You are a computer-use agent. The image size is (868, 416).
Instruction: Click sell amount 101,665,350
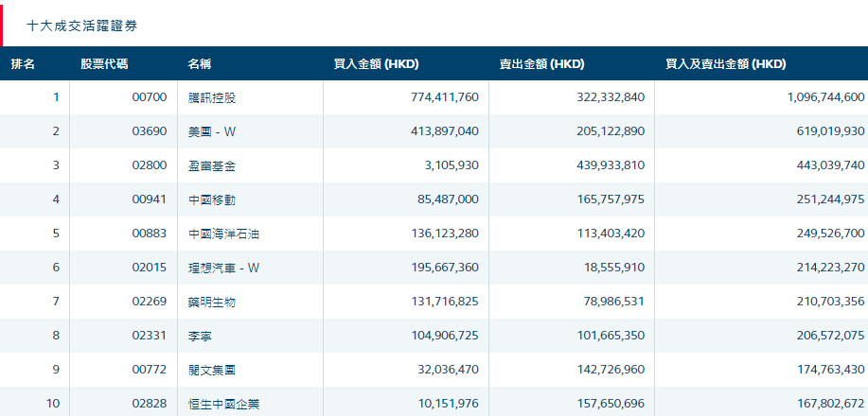point(611,336)
